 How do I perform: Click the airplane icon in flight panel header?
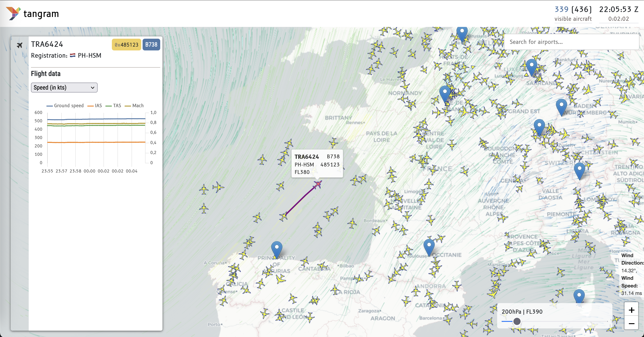pos(20,45)
